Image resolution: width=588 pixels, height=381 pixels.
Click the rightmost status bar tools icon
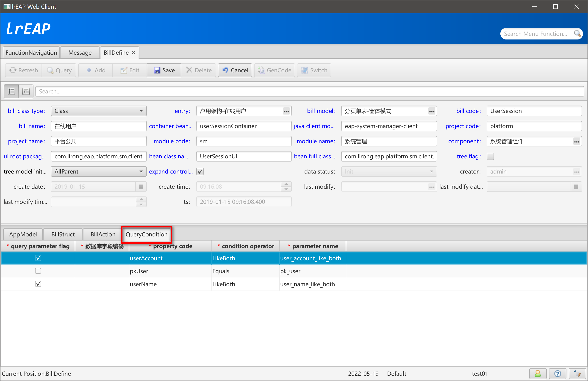[577, 374]
